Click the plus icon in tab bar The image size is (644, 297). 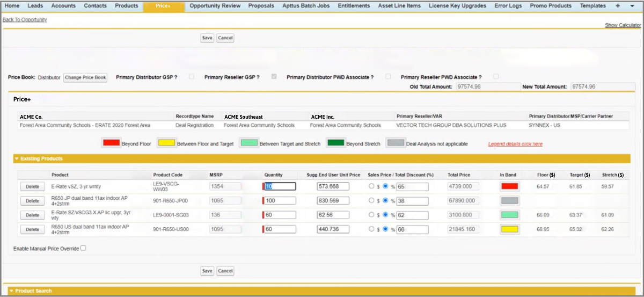617,6
